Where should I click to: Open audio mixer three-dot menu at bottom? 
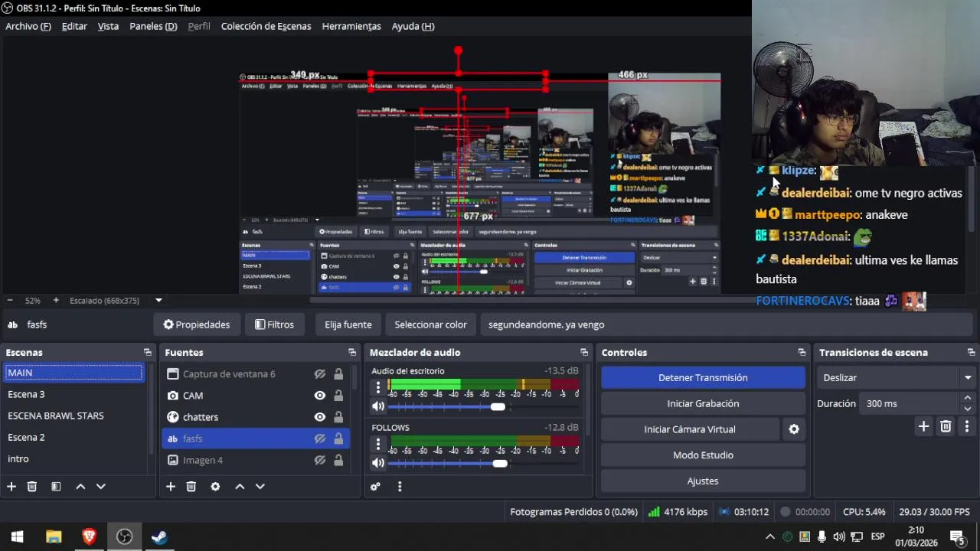click(x=400, y=487)
